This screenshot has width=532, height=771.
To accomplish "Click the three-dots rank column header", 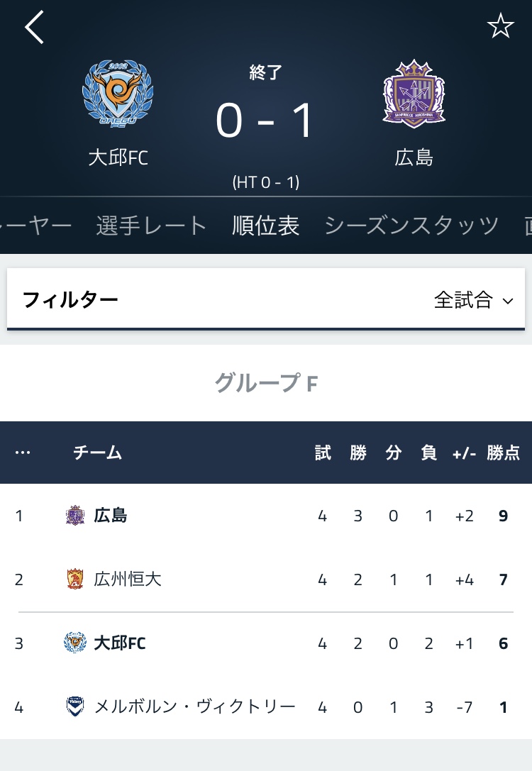I will [23, 453].
